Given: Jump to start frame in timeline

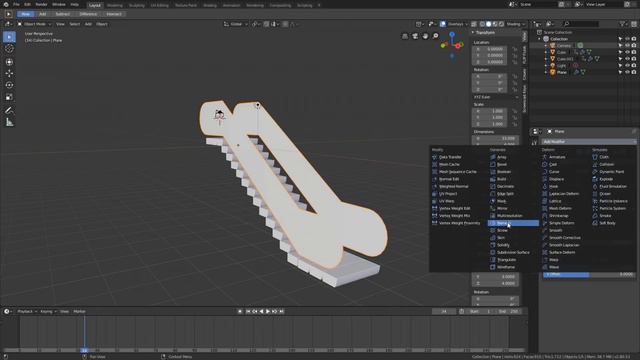Looking at the screenshot, I should click(248, 311).
